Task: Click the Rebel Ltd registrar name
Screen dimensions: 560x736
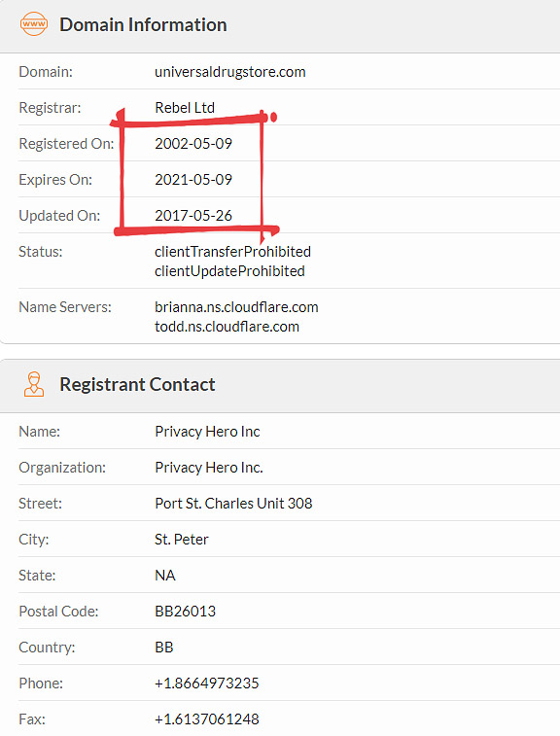Action: (x=185, y=108)
